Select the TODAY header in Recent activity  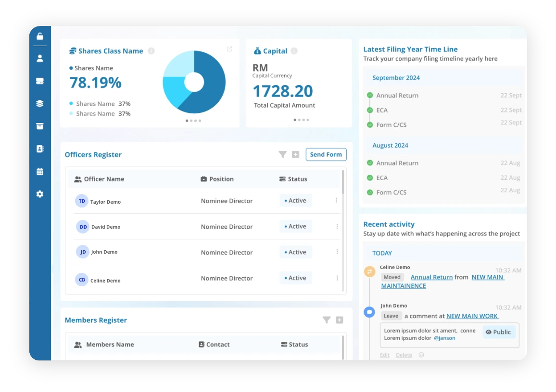[382, 253]
